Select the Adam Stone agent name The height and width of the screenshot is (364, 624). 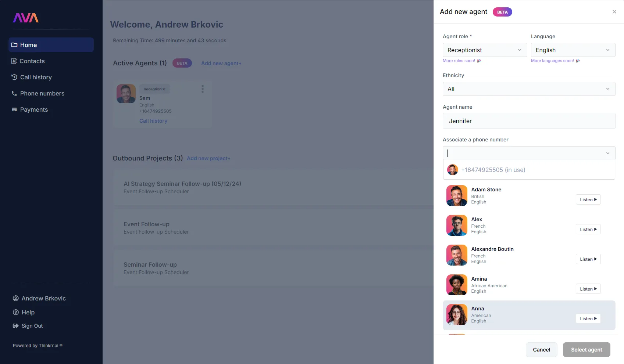click(486, 190)
